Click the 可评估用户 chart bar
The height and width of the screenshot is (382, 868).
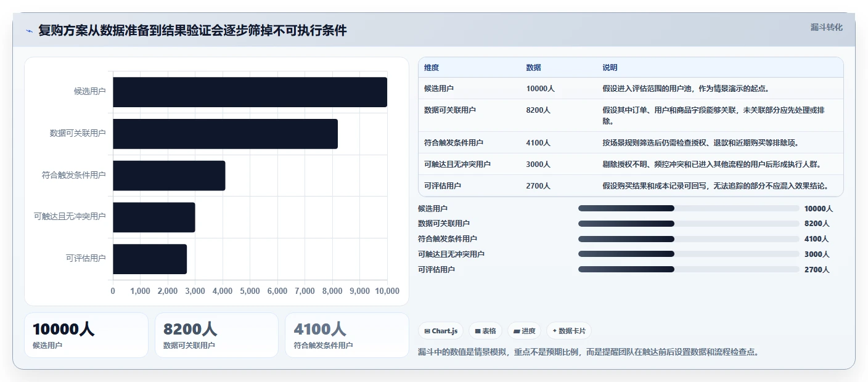(150, 259)
